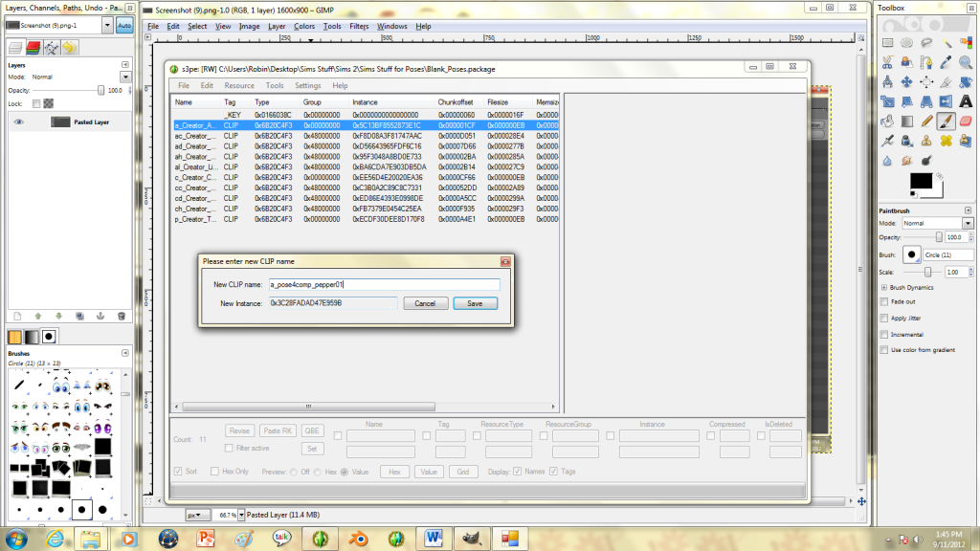Select the Pencil tool

[x=926, y=121]
